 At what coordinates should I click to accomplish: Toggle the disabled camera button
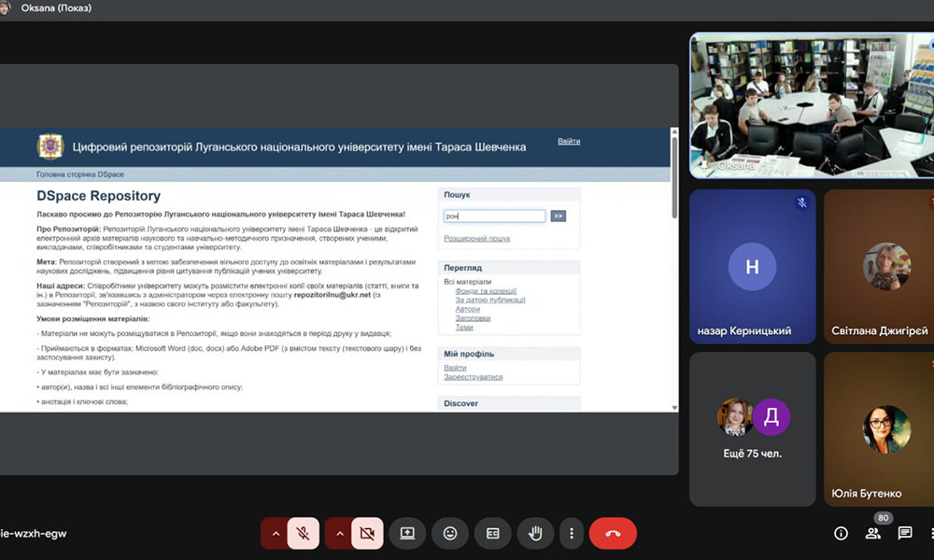tap(367, 533)
